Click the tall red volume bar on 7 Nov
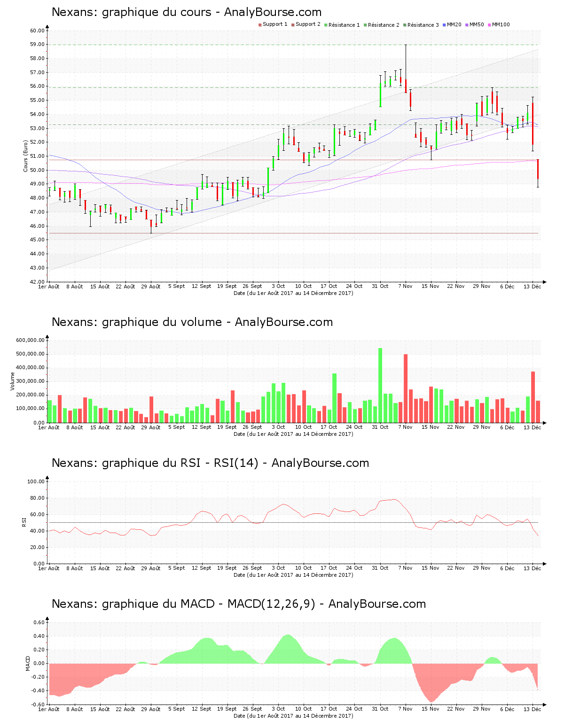This screenshot has height=728, width=564. 406,388
